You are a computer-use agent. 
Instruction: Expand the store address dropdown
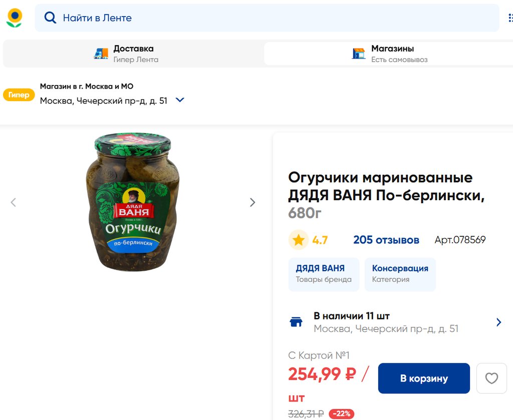pos(180,100)
